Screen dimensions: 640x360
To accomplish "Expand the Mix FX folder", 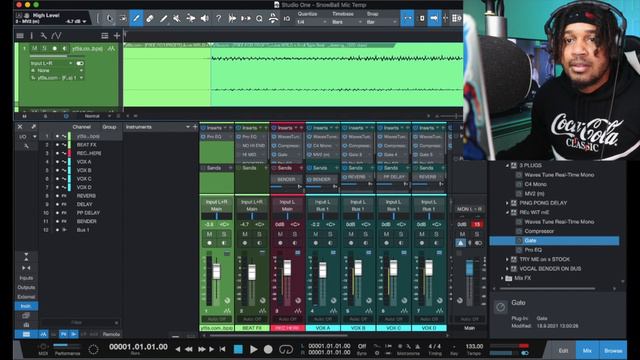I will pos(502,278).
